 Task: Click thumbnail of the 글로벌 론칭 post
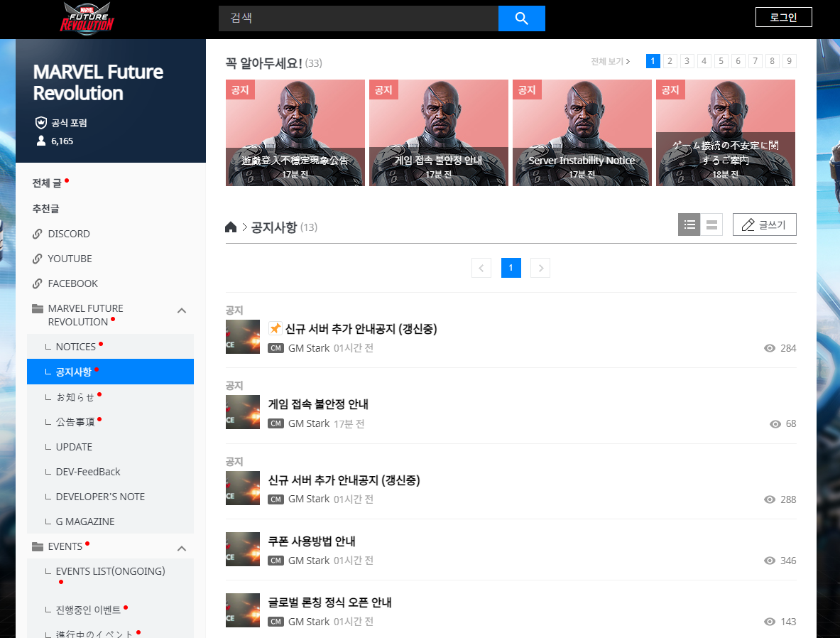[243, 610]
